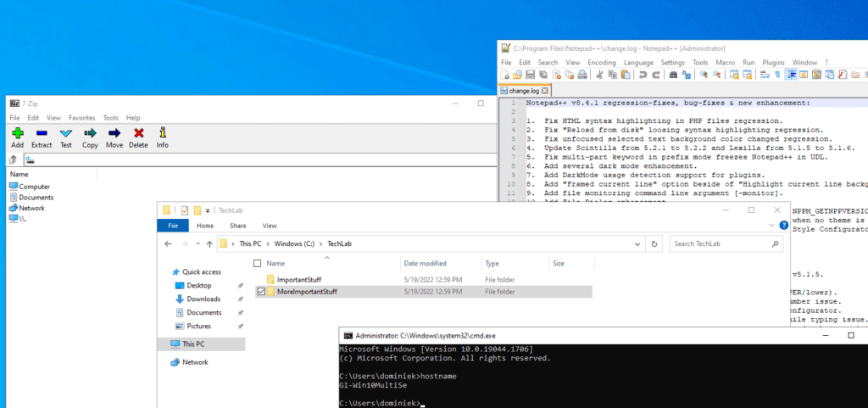The width and height of the screenshot is (868, 408).
Task: Refresh the TechLab folder view
Action: [654, 244]
